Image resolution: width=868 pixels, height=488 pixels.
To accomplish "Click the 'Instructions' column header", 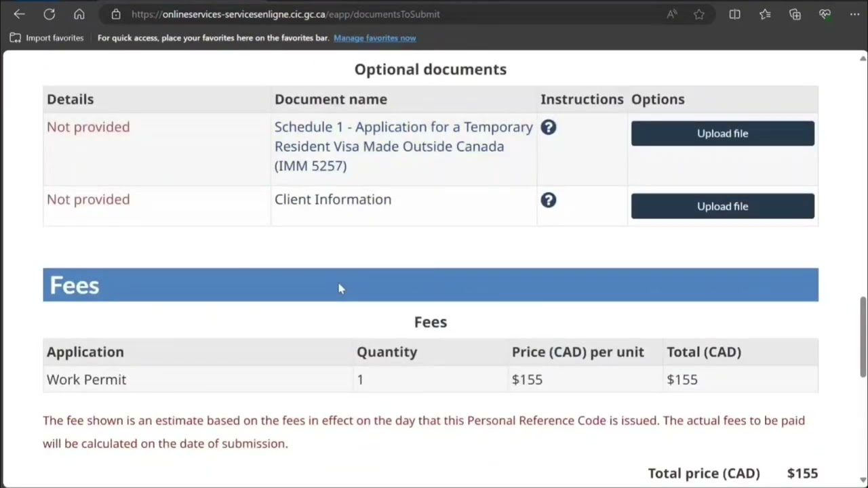I will (x=582, y=99).
